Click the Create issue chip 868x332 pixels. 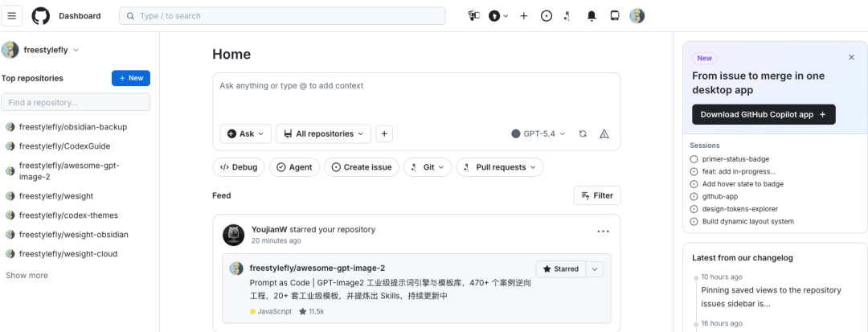(x=362, y=167)
